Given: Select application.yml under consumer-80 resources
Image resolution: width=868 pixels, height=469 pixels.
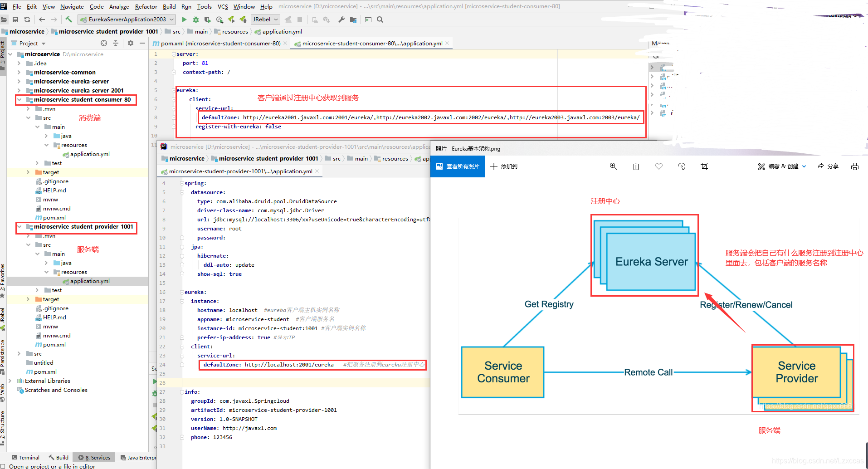Looking at the screenshot, I should pyautogui.click(x=90, y=154).
